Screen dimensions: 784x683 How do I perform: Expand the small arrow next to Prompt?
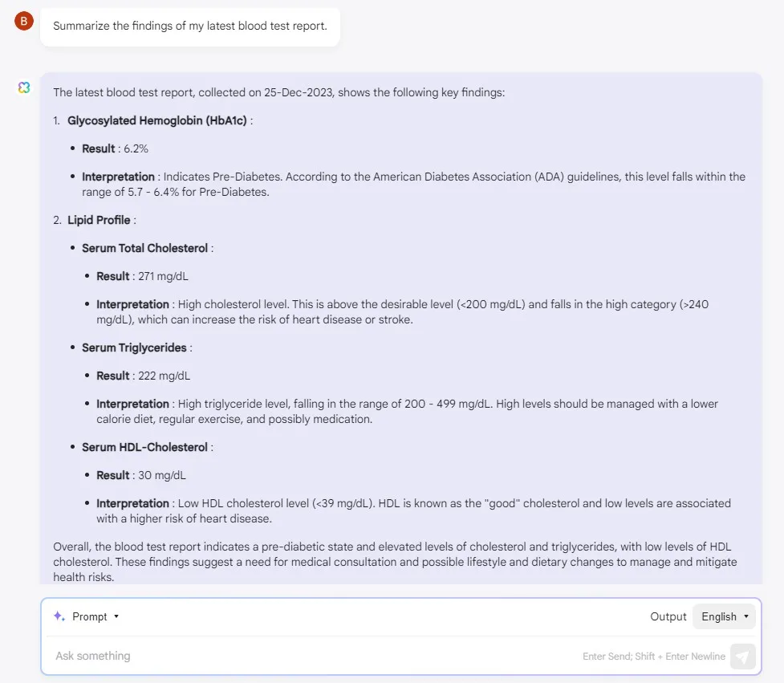click(116, 616)
